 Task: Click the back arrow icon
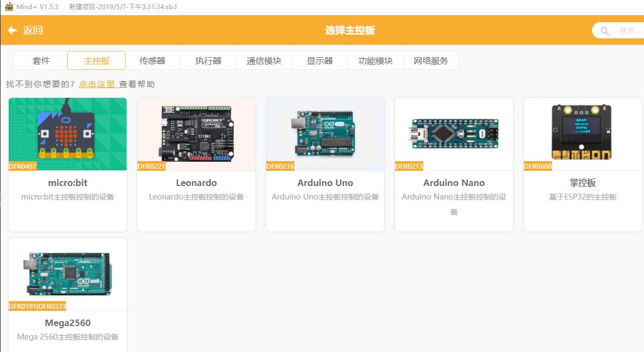click(x=12, y=30)
